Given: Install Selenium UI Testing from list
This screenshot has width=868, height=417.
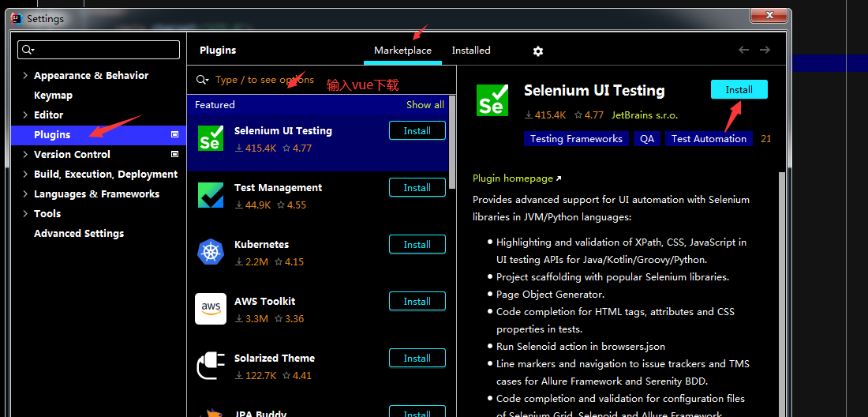Looking at the screenshot, I should coord(417,130).
